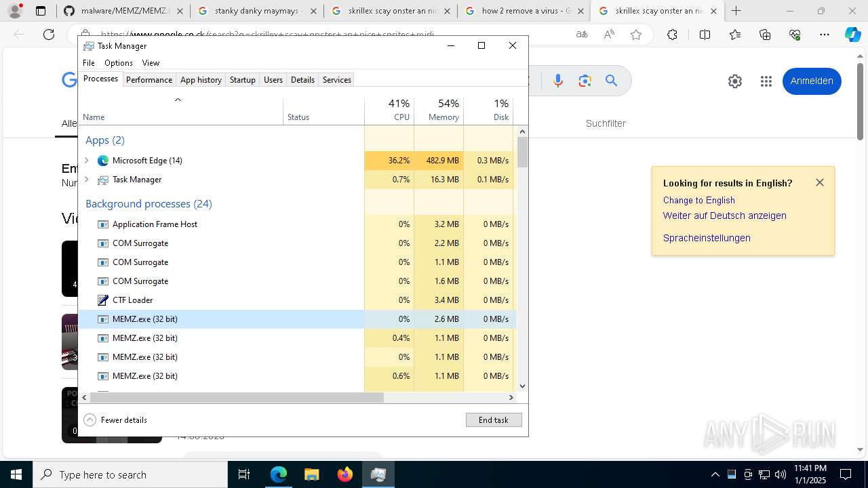Open the View menu in Task Manager
The image size is (868, 488).
tap(151, 63)
